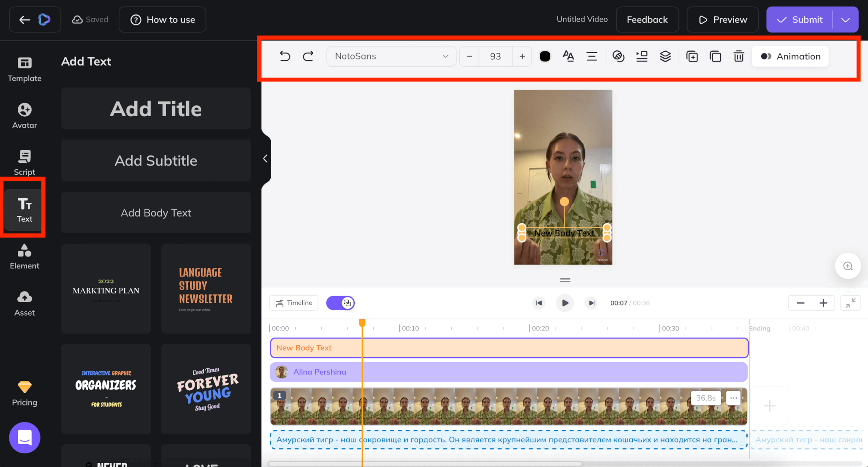Click the redo arrow icon
Viewport: 868px width, 467px height.
pos(308,56)
